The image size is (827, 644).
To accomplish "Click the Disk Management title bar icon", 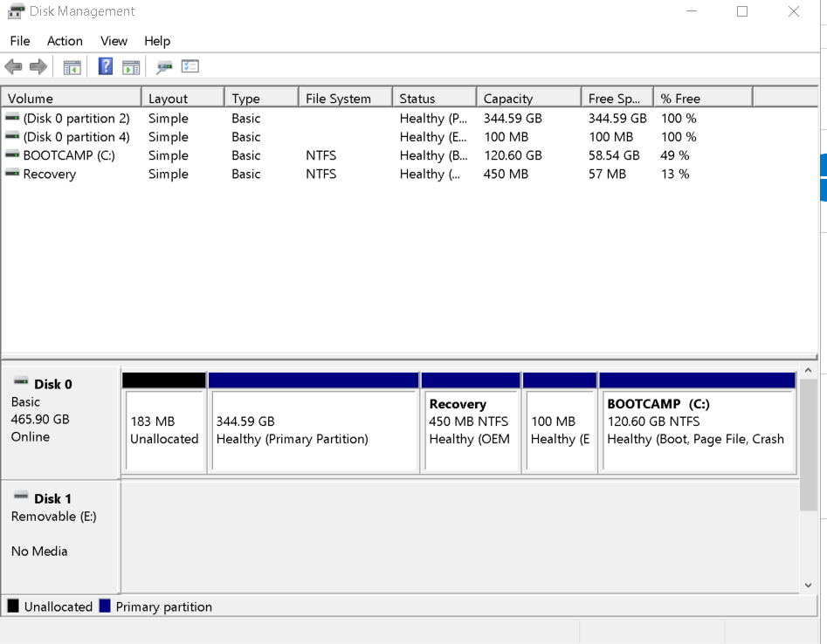I will [17, 11].
